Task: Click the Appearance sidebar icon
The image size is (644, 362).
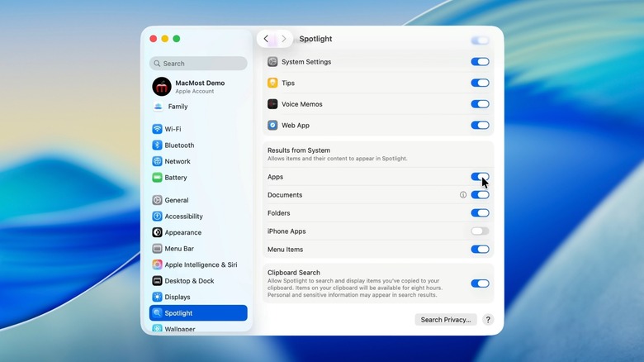Action: (157, 232)
